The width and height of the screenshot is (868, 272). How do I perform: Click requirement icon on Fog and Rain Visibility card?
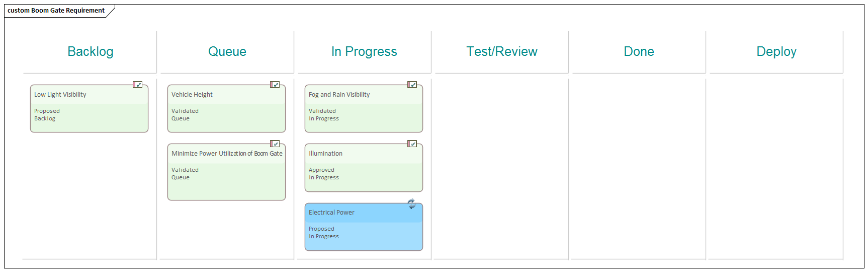click(x=412, y=85)
